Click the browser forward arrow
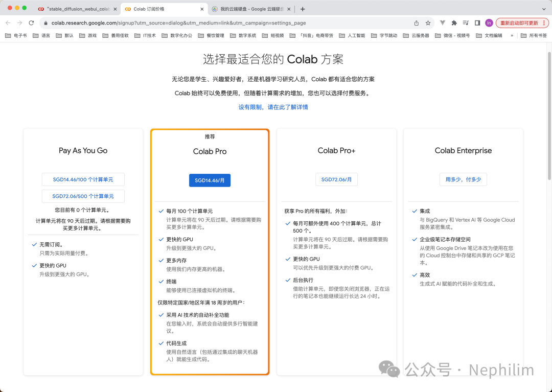The width and height of the screenshot is (552, 392). (20, 23)
